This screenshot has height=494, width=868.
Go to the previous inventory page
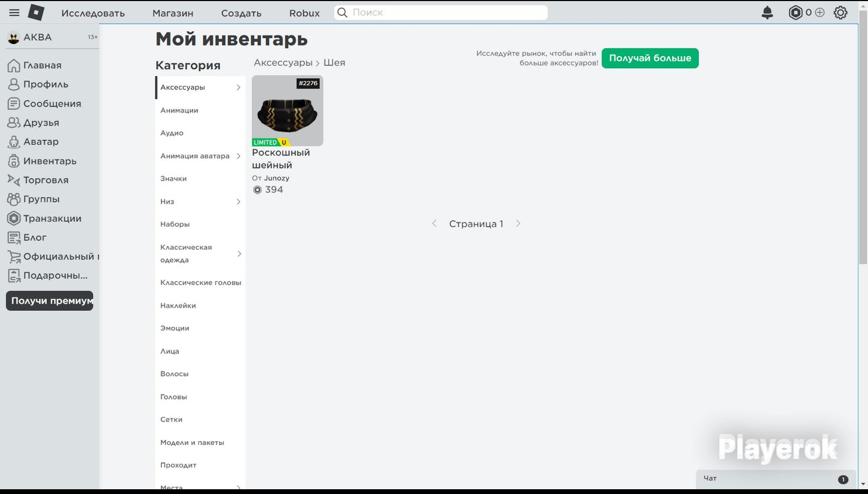(x=434, y=223)
